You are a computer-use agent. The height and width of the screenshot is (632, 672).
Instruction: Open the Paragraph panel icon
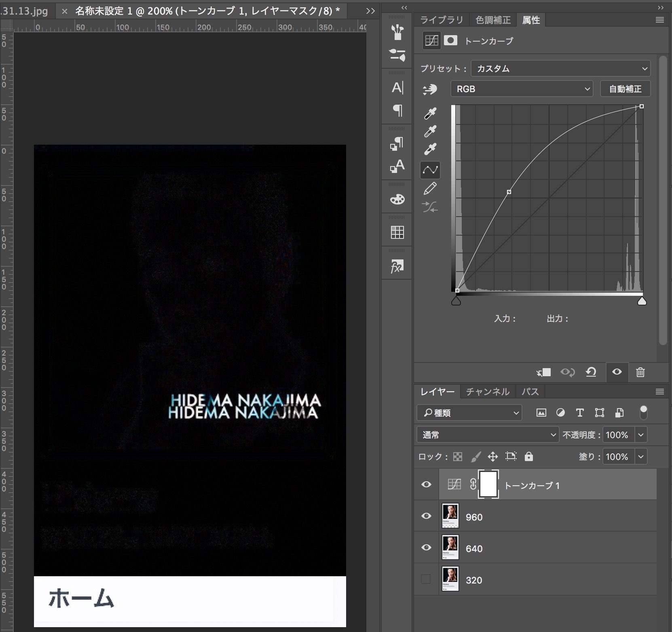397,110
